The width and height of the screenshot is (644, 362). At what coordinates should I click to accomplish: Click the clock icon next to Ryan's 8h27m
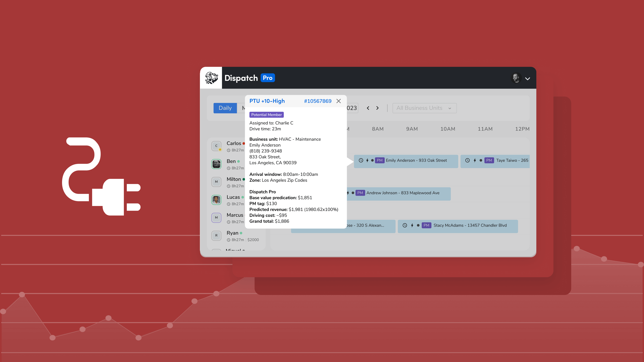point(228,240)
